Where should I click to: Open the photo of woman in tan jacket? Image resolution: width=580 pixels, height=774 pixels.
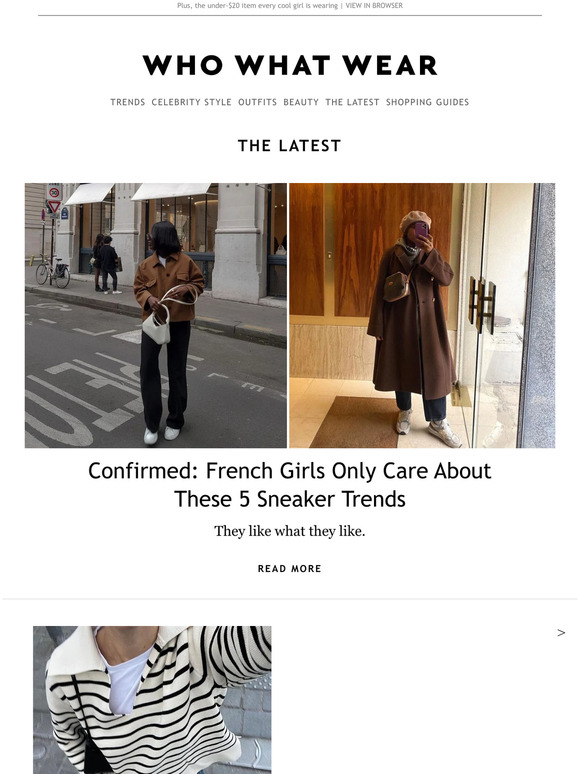pos(156,315)
